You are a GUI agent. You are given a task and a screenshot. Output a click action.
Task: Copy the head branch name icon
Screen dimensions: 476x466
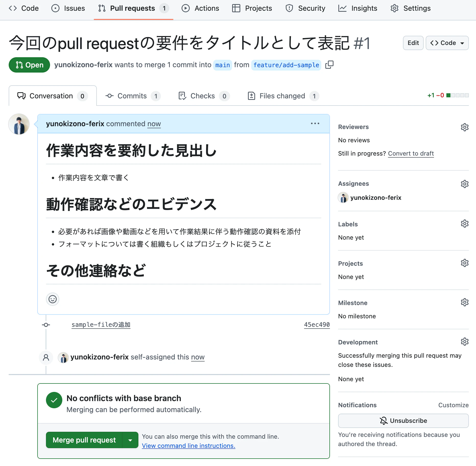[329, 65]
